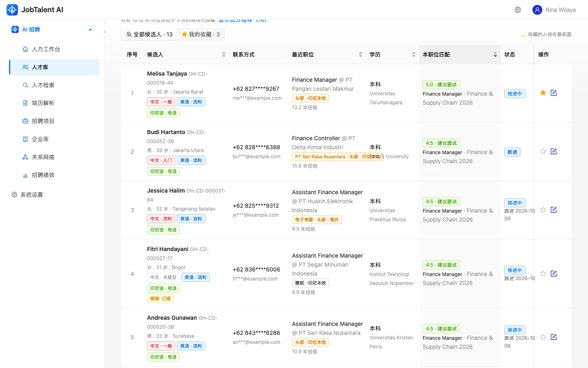Image resolution: width=588 pixels, height=368 pixels.
Task: Star Fitri Handayani as favorite
Action: coord(543,274)
